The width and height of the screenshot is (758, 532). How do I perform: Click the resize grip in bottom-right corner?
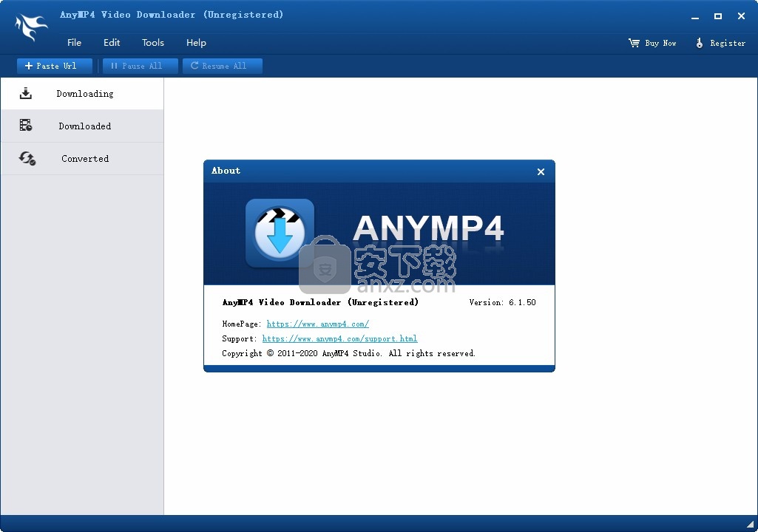click(751, 525)
